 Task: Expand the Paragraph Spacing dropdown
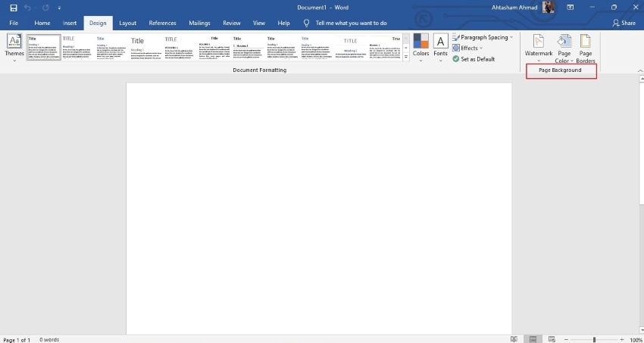483,37
